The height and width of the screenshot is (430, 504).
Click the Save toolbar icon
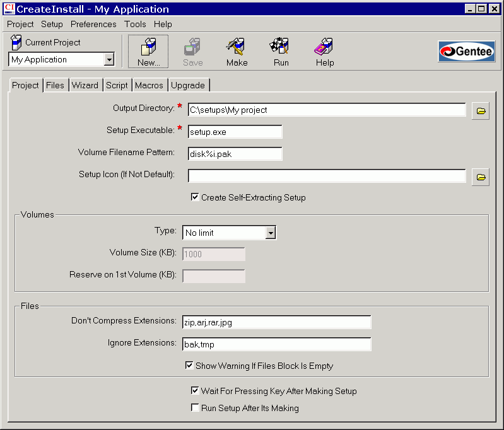pyautogui.click(x=192, y=52)
